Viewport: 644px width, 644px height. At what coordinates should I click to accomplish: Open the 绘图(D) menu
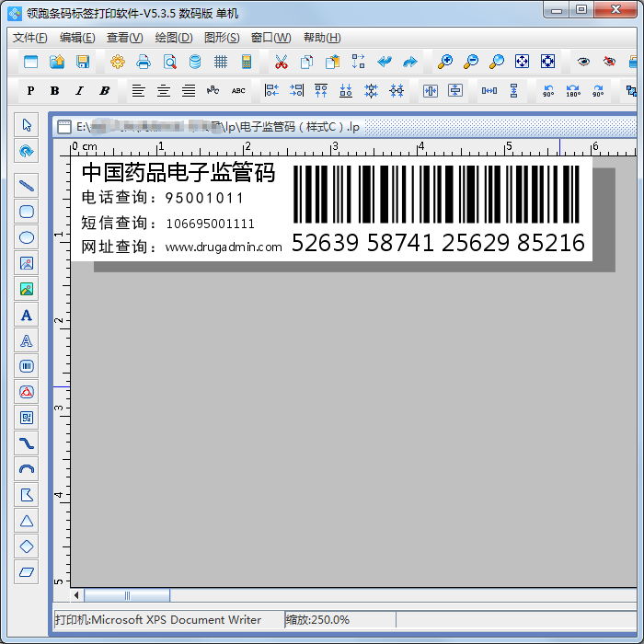point(174,38)
